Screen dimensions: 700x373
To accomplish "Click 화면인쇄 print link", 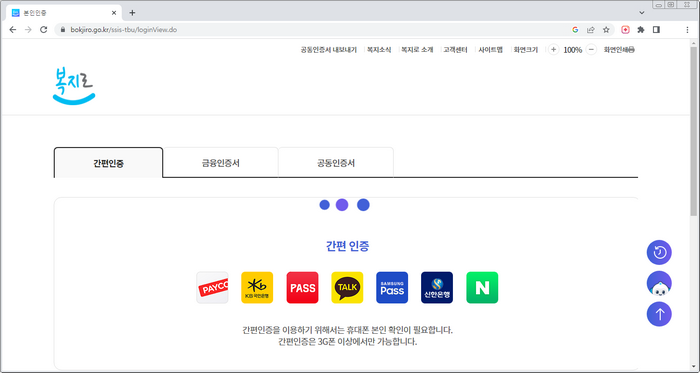I will coord(619,50).
